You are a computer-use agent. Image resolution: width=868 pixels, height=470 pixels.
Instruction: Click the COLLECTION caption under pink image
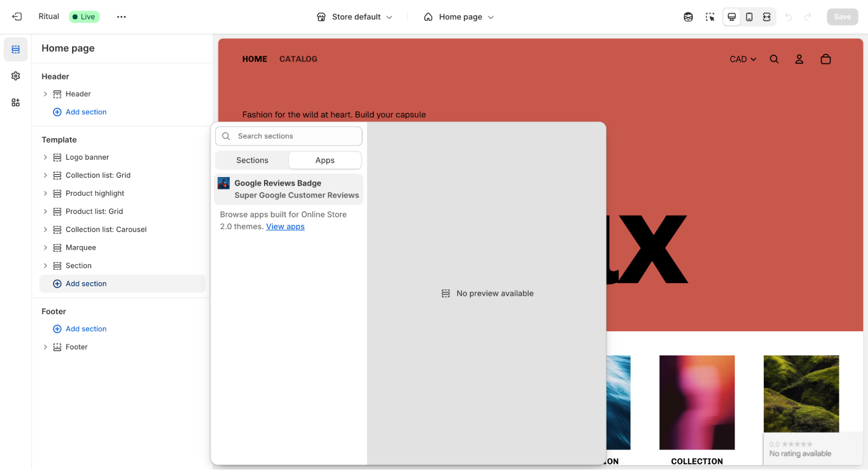[696, 461]
